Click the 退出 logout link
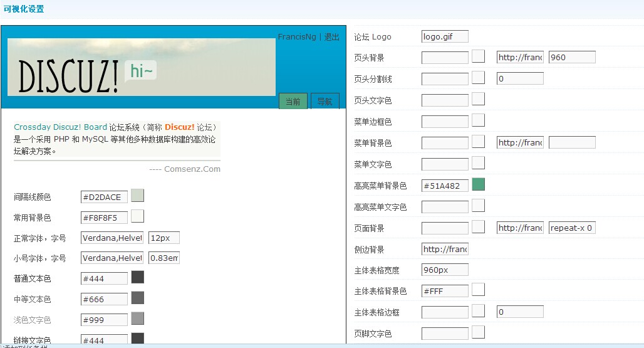 pyautogui.click(x=332, y=36)
